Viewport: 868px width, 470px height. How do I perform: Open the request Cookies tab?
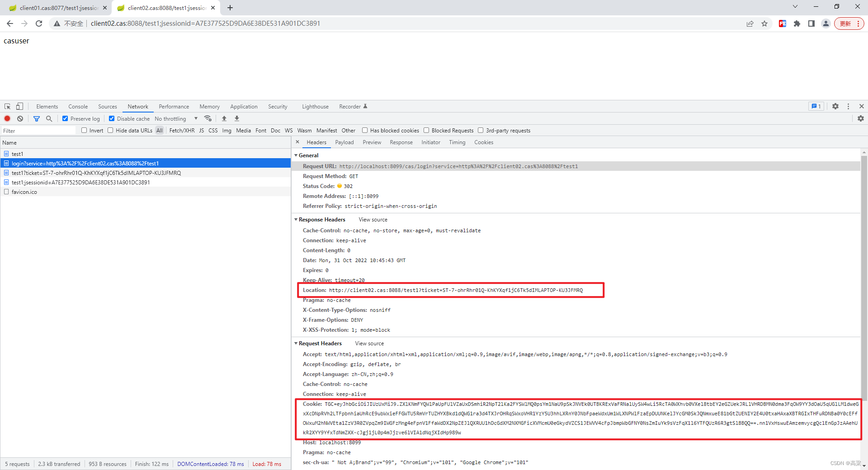(484, 142)
